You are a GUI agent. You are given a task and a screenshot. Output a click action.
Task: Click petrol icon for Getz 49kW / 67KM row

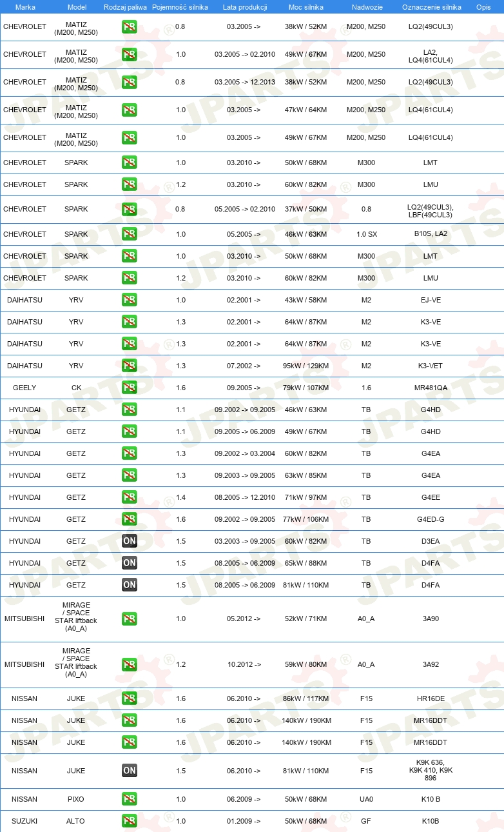click(130, 431)
